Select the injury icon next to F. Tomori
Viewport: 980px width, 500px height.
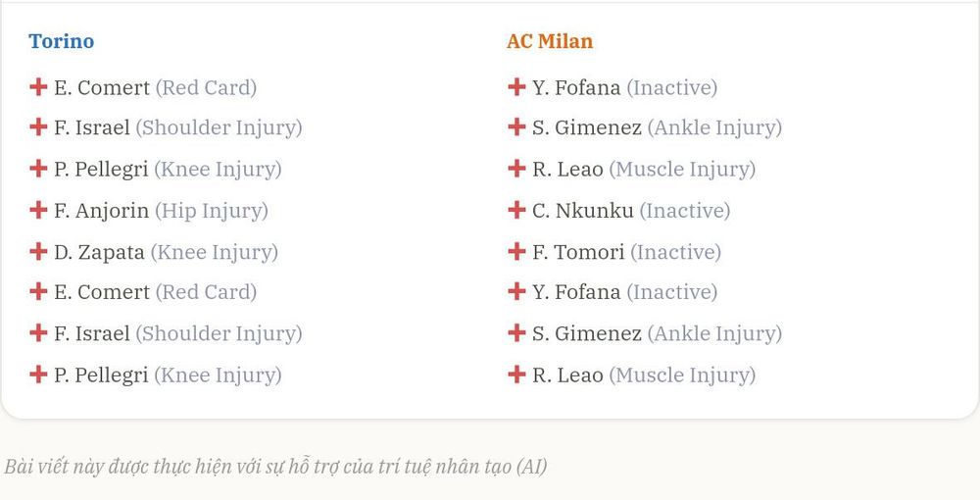click(x=516, y=251)
